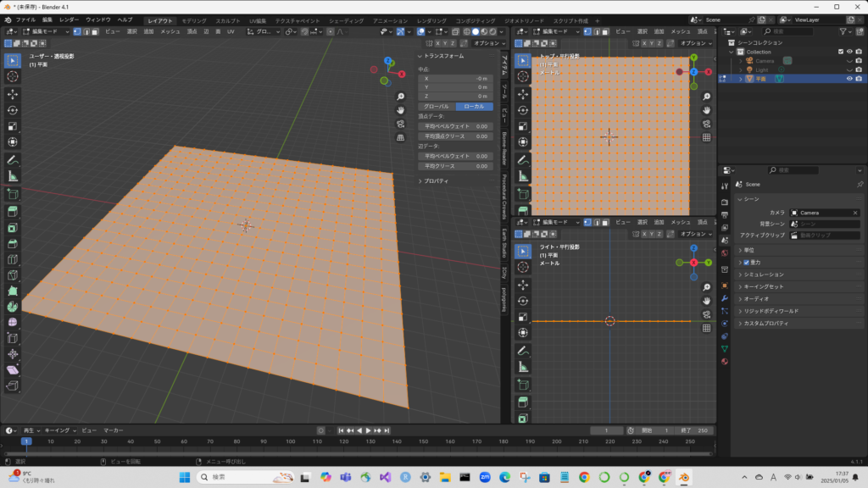Image resolution: width=868 pixels, height=488 pixels.
Task: Toggle the 重力 (Gravity) checkbox
Action: pos(746,263)
